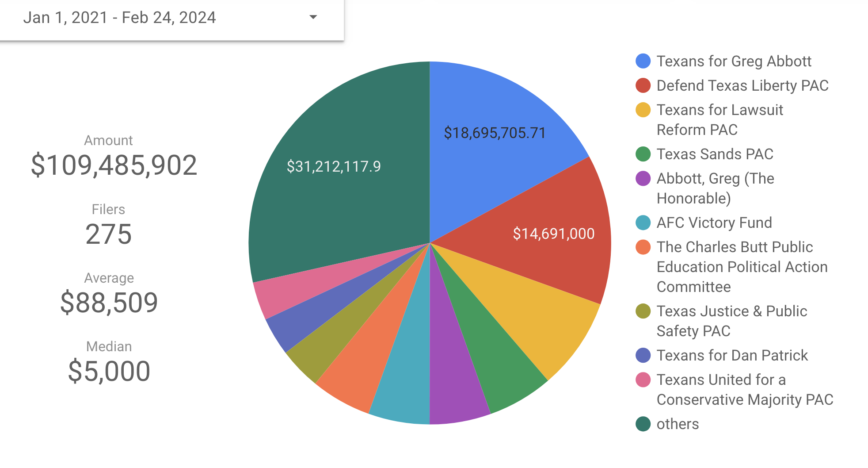868x468 pixels.
Task: Click the blue Texans for Greg Abbott legend dot
Action: (x=643, y=61)
